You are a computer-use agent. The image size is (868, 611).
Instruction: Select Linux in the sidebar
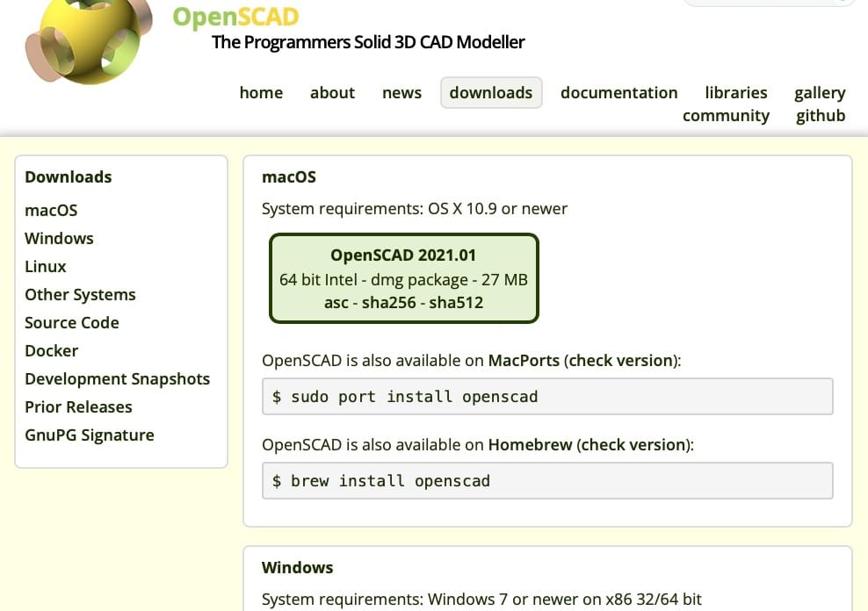(46, 267)
